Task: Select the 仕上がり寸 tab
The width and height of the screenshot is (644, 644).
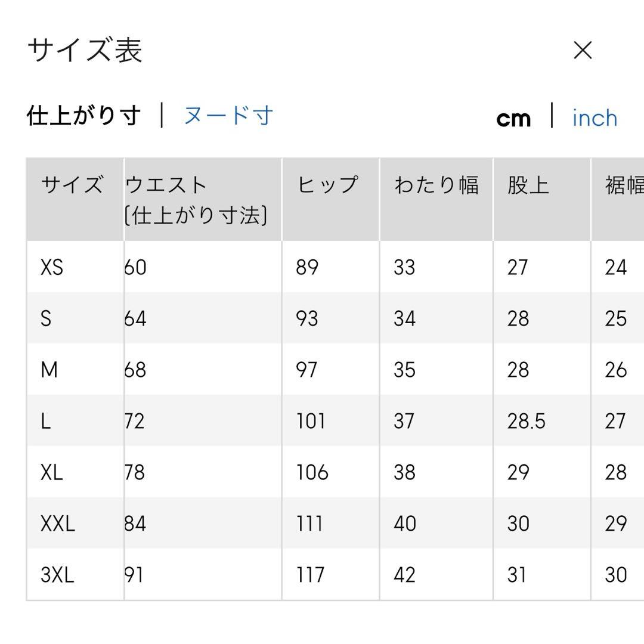Action: coord(83,115)
